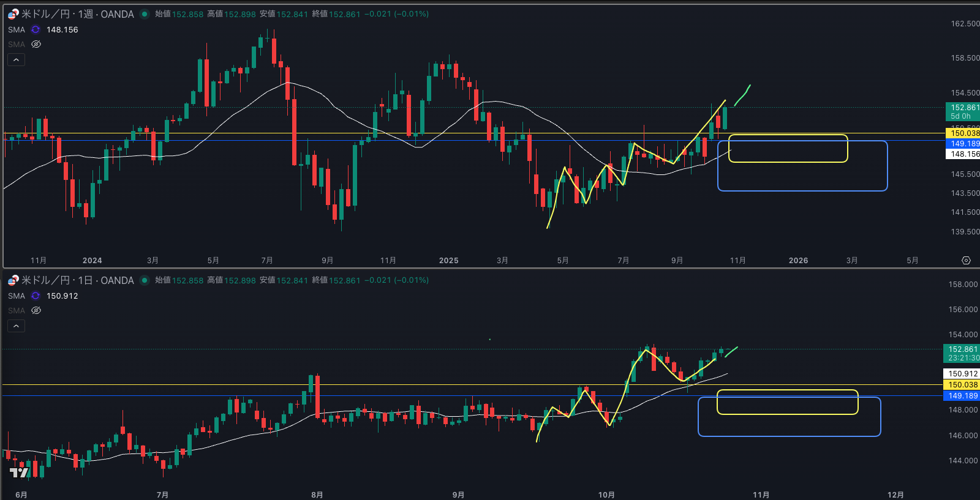980x500 pixels.
Task: Click the yellow 150.038 price label on weekly axis
Action: click(963, 133)
